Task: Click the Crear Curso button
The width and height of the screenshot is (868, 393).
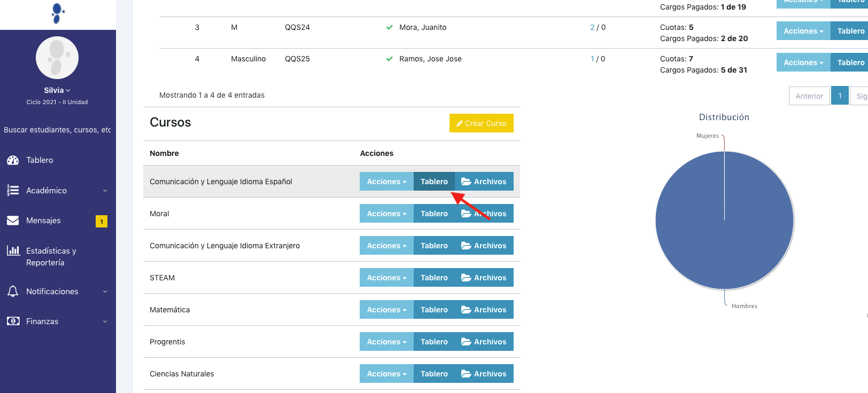Action: coord(482,123)
